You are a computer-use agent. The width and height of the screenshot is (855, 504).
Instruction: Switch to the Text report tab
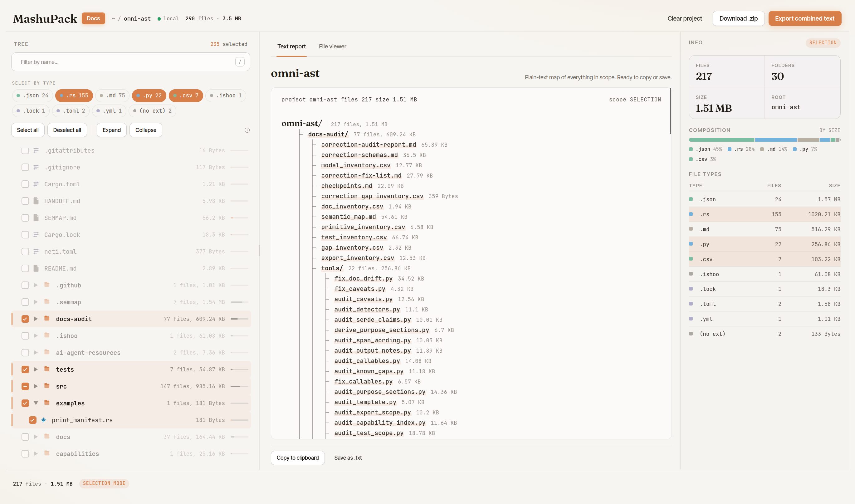click(291, 46)
